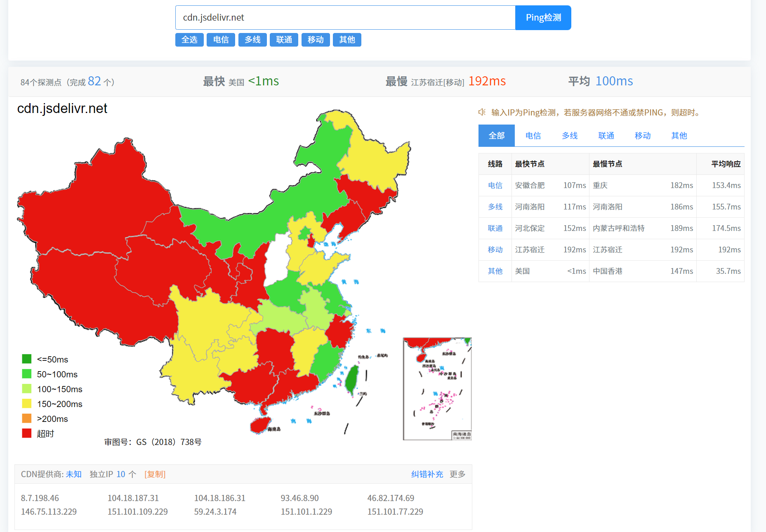Click IP address 8.7.198.46
Screen dimensions: 766x532
[x=40, y=498]
